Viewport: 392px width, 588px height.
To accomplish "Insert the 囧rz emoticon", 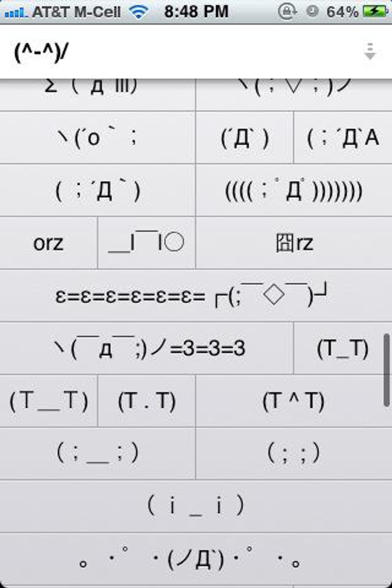I will (x=294, y=243).
